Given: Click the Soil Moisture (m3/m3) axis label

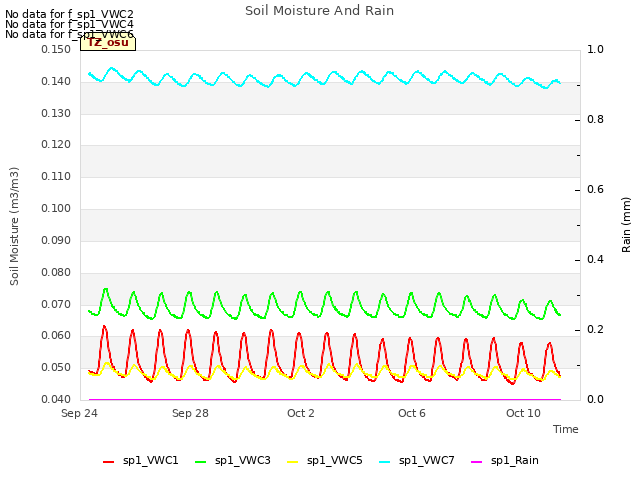Looking at the screenshot, I should pyautogui.click(x=14, y=226).
